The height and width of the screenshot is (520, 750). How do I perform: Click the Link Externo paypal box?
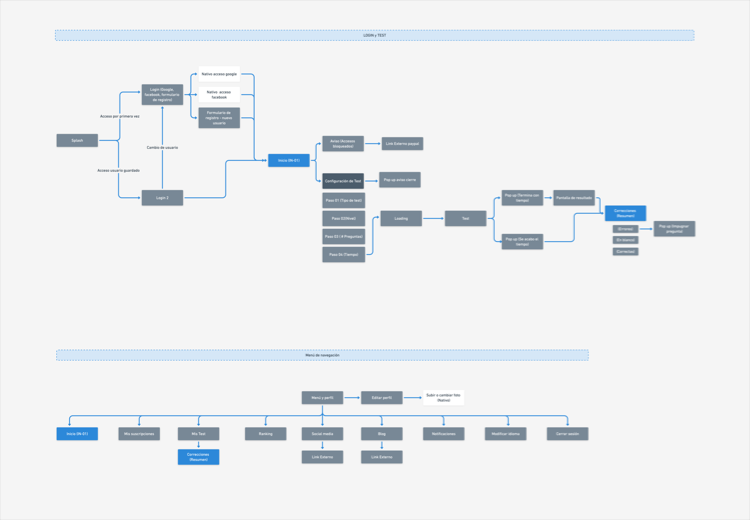pyautogui.click(x=401, y=144)
